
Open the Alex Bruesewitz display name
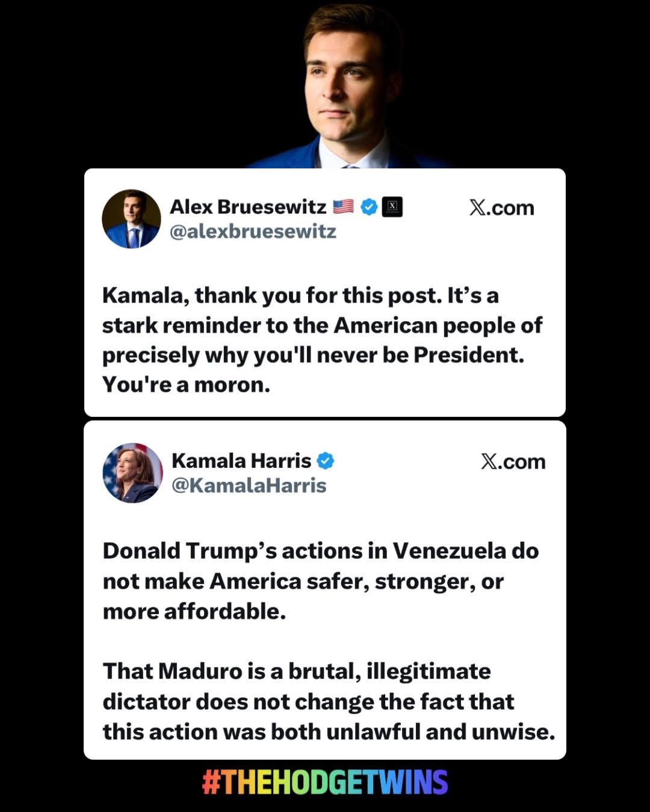click(248, 207)
